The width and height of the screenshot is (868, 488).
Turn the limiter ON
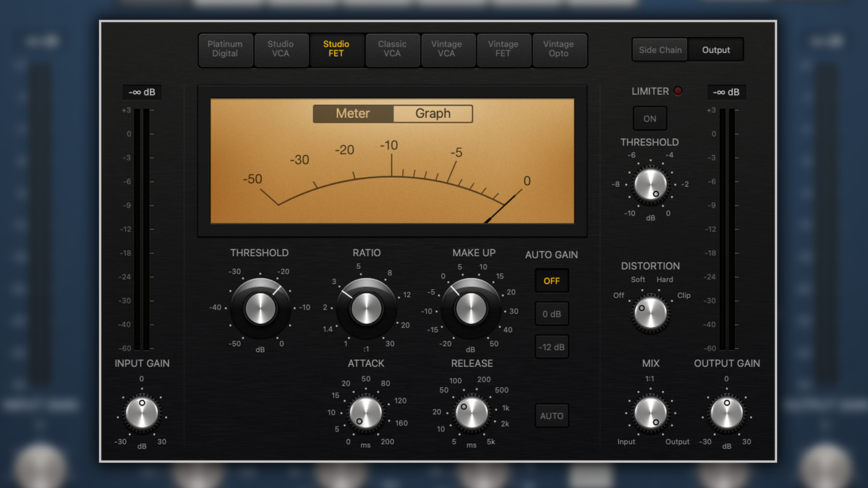650,118
